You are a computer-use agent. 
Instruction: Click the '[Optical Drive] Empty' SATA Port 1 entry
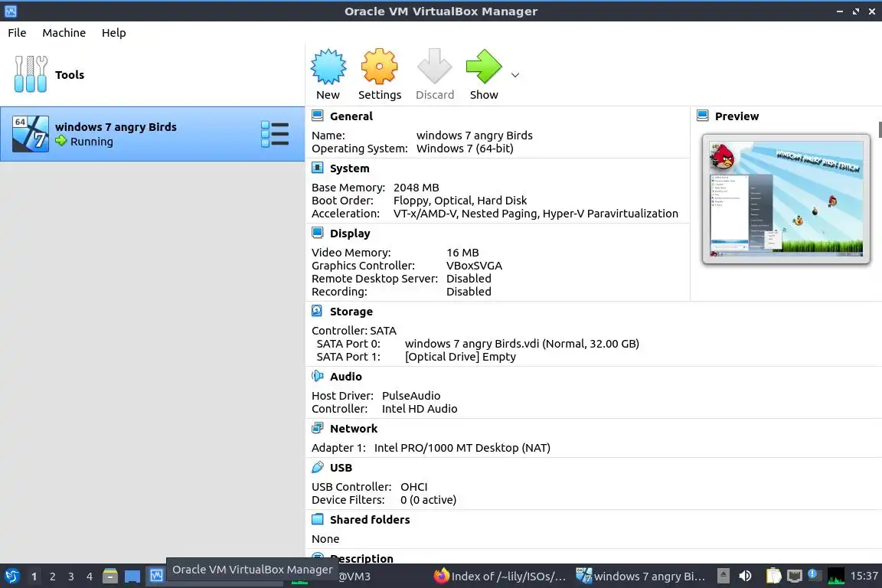tap(460, 357)
